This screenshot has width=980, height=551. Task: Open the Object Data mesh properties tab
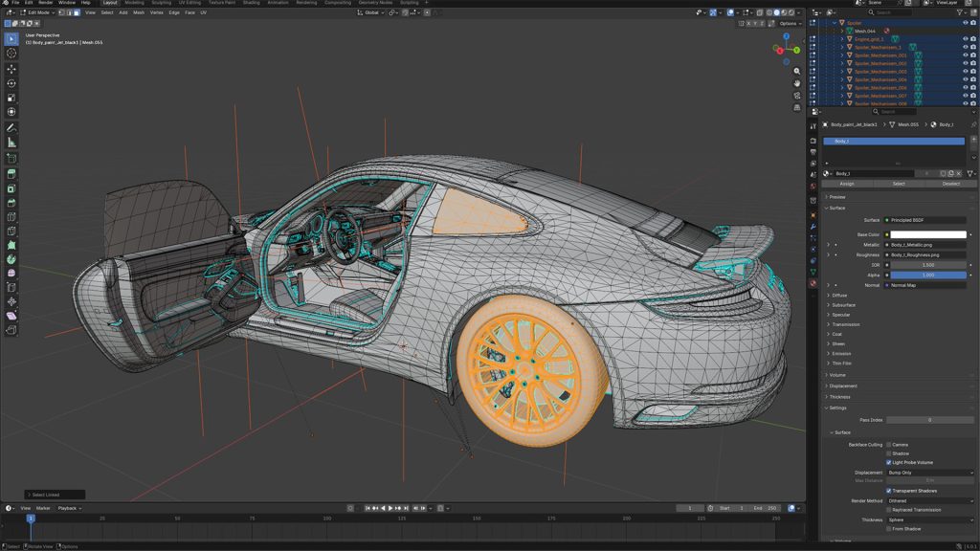click(x=813, y=272)
